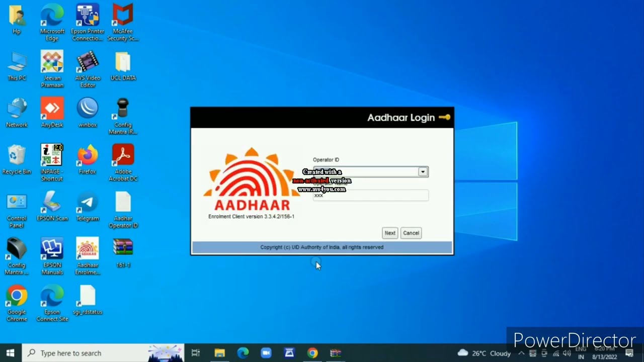644x362 pixels.
Task: Open sgi_rdstatus file on desktop
Action: [x=88, y=300]
